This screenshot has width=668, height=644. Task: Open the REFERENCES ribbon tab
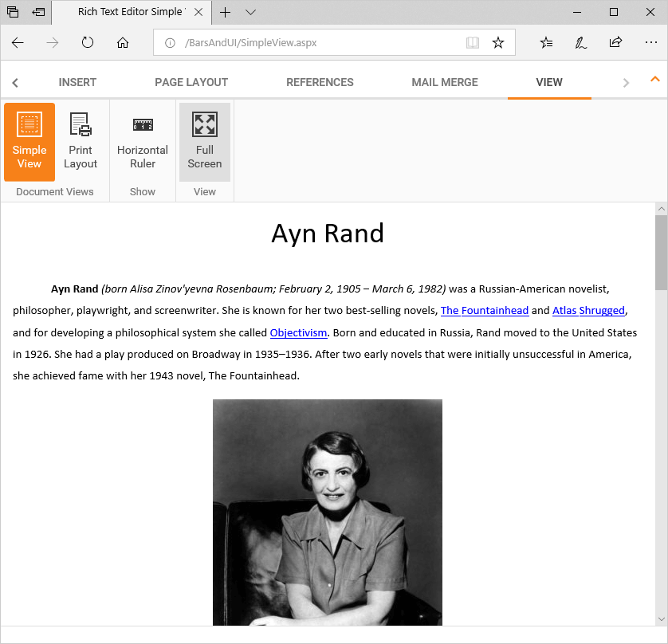click(320, 82)
